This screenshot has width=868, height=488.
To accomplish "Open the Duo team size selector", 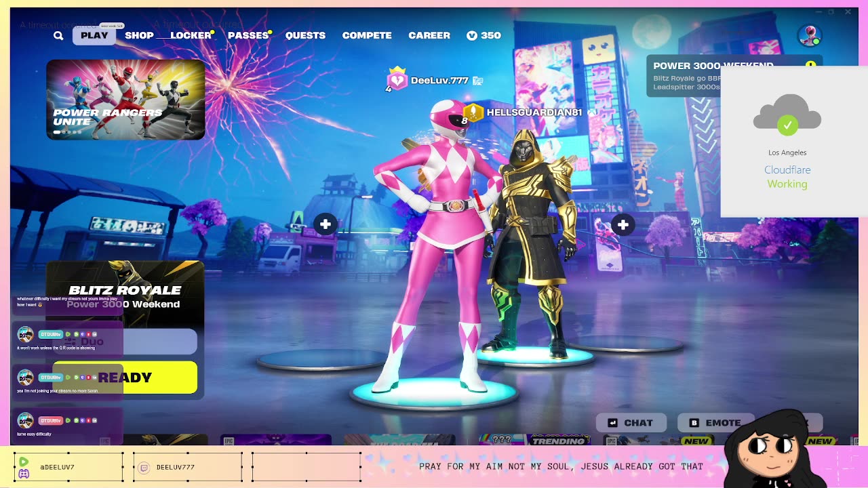I will 125,342.
